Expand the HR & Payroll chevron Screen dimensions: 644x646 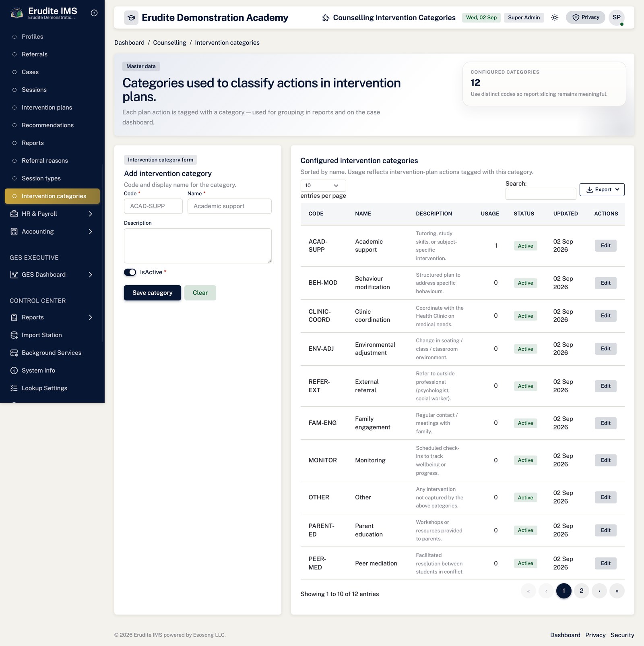point(91,214)
